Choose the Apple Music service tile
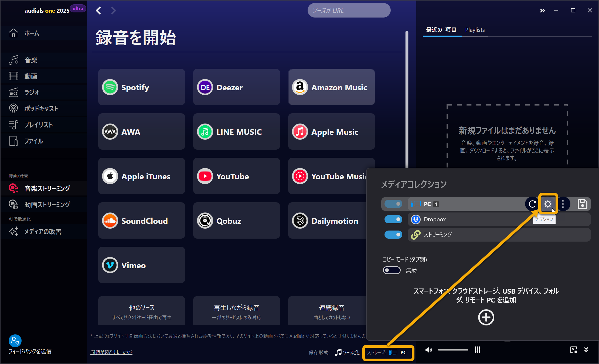Viewport: 599px width, 364px height. (332, 132)
